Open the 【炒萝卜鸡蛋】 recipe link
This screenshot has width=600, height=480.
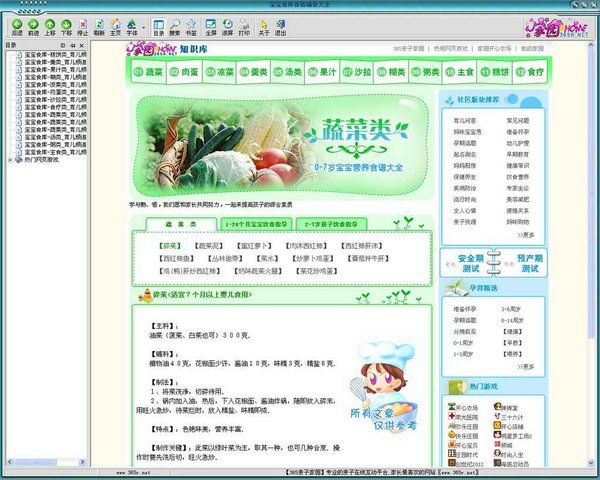point(313,258)
